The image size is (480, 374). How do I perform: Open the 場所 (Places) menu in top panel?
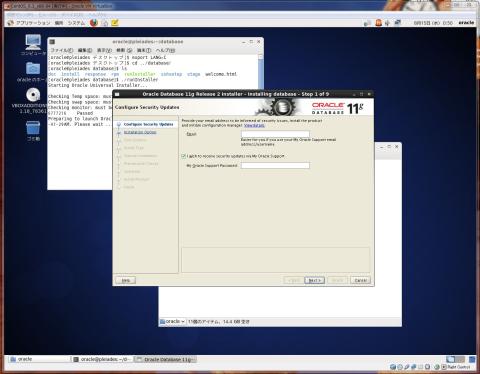59,23
